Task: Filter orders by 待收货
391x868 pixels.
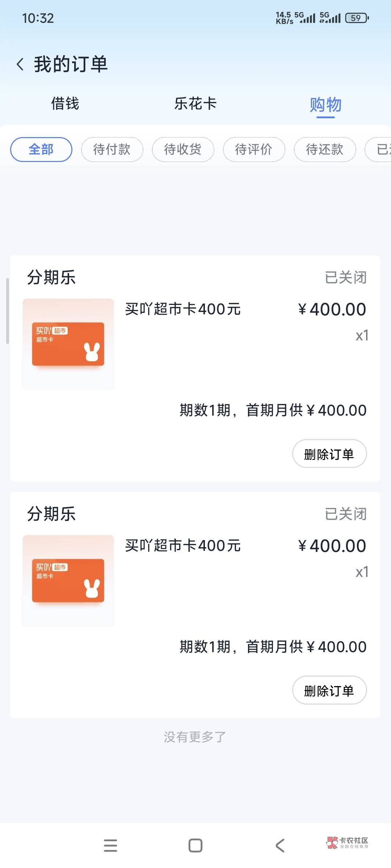Action: click(x=183, y=149)
